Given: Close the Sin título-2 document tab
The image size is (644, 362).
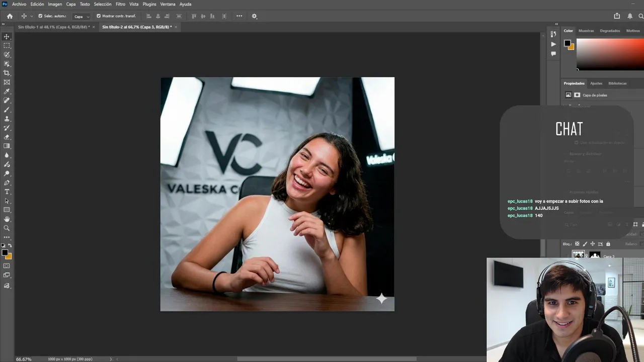Looking at the screenshot, I should click(x=176, y=27).
